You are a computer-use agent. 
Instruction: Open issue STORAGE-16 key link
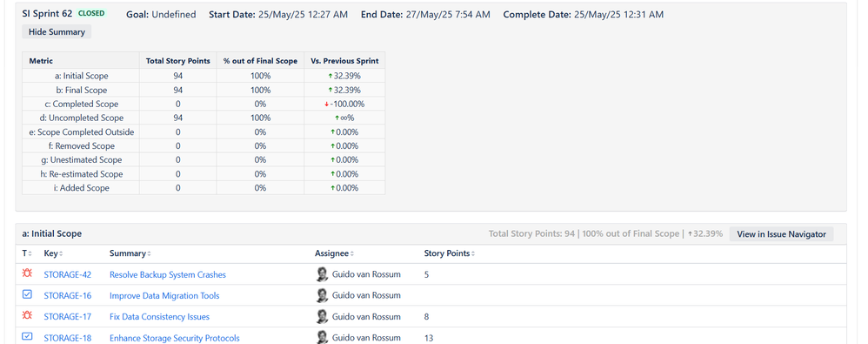(x=68, y=296)
